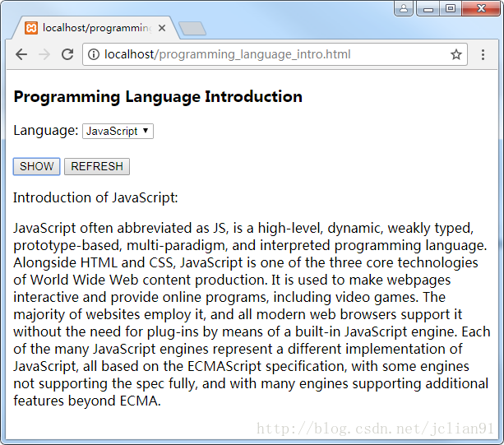
Task: View site information via the info icon
Action: tap(94, 54)
